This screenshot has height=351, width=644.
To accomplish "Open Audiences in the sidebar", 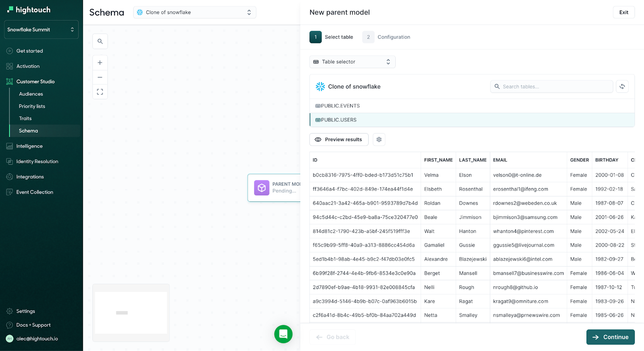I will 31,94.
